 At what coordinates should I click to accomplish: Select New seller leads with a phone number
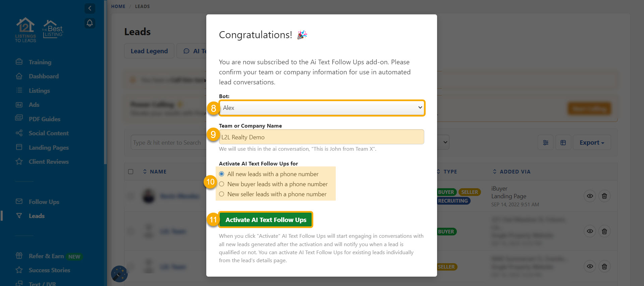pyautogui.click(x=222, y=194)
